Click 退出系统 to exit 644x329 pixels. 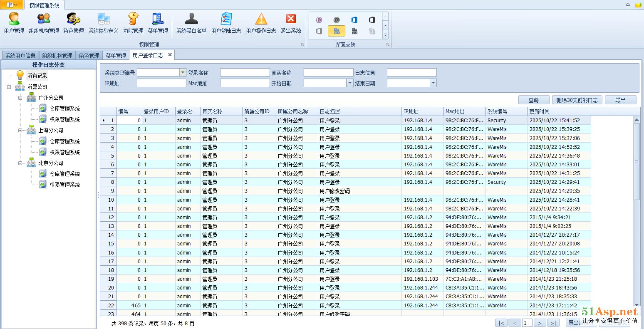pos(290,23)
